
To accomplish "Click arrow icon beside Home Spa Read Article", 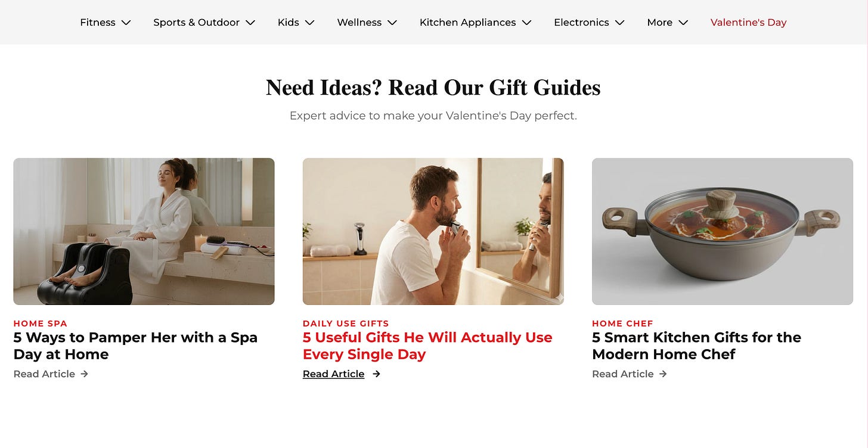I will (x=84, y=374).
